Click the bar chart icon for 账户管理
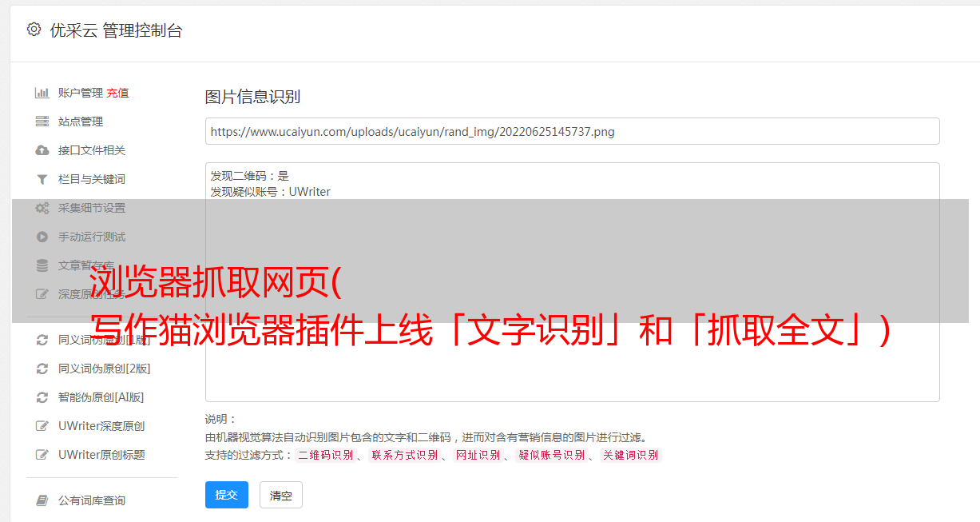Screen dimensions: 980x522 [x=42, y=93]
